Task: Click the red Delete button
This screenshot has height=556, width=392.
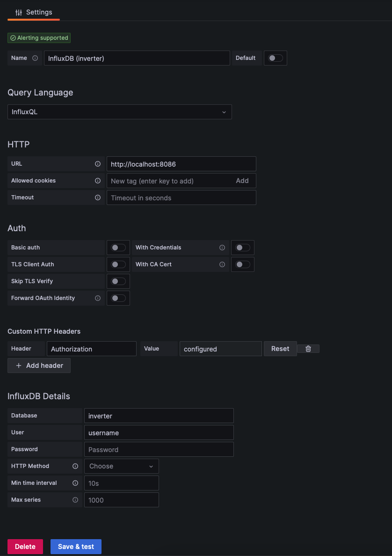Action: 25,547
